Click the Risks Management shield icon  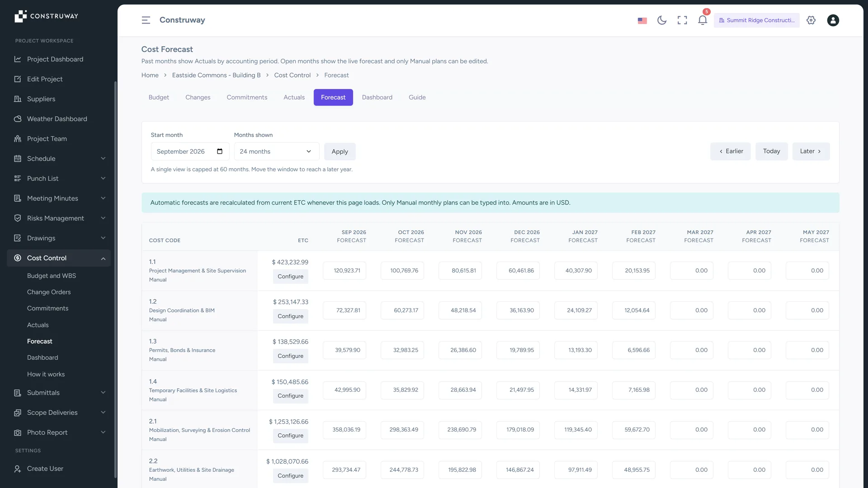pyautogui.click(x=18, y=218)
